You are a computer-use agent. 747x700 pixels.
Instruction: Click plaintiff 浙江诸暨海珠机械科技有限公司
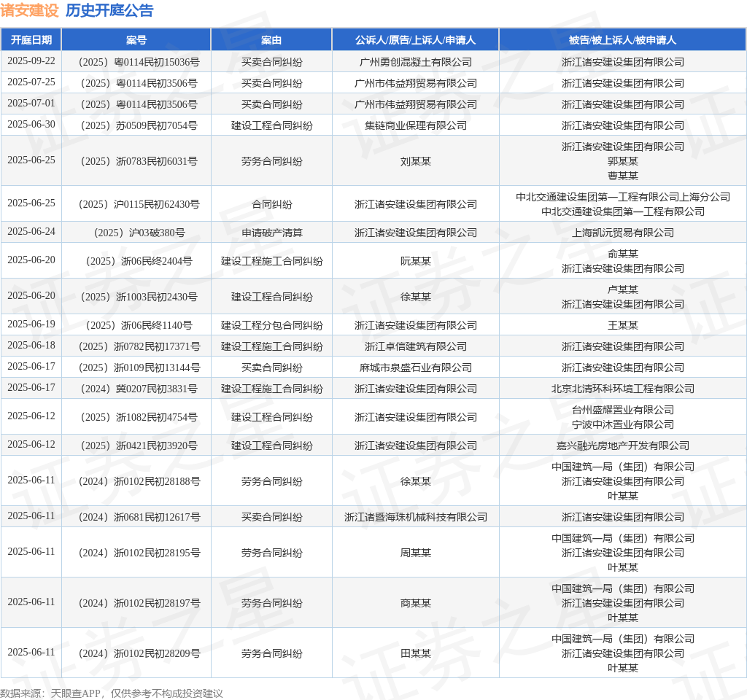click(415, 517)
